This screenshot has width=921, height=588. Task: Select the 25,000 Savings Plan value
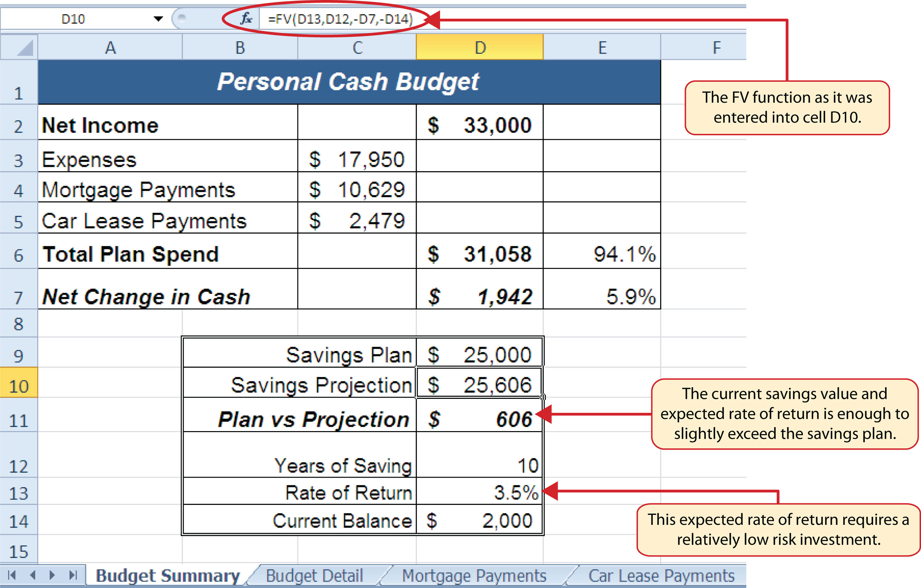[480, 352]
